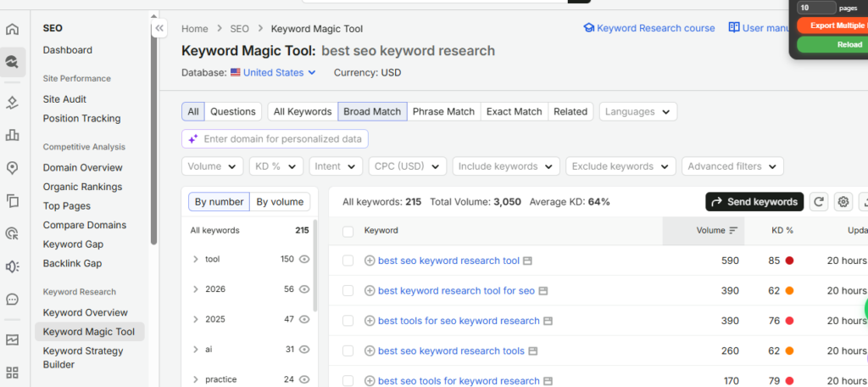The image size is (868, 387).
Task: Click plus icon for 'best tools for seo keyword research'
Action: pos(370,321)
